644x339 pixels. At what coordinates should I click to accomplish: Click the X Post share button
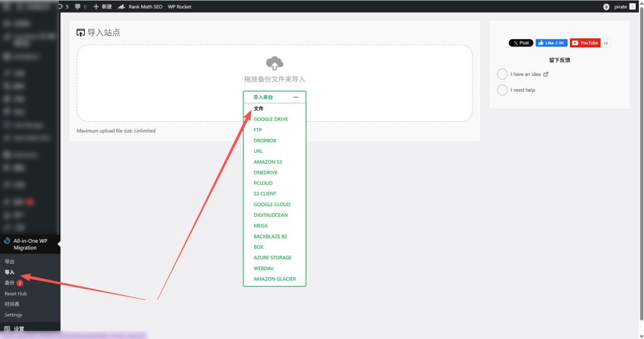pos(521,43)
